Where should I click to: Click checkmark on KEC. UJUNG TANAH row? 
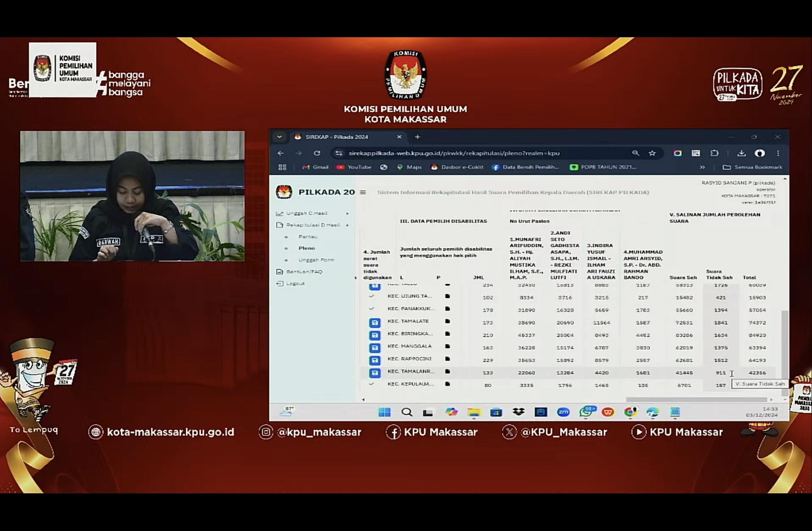(371, 296)
